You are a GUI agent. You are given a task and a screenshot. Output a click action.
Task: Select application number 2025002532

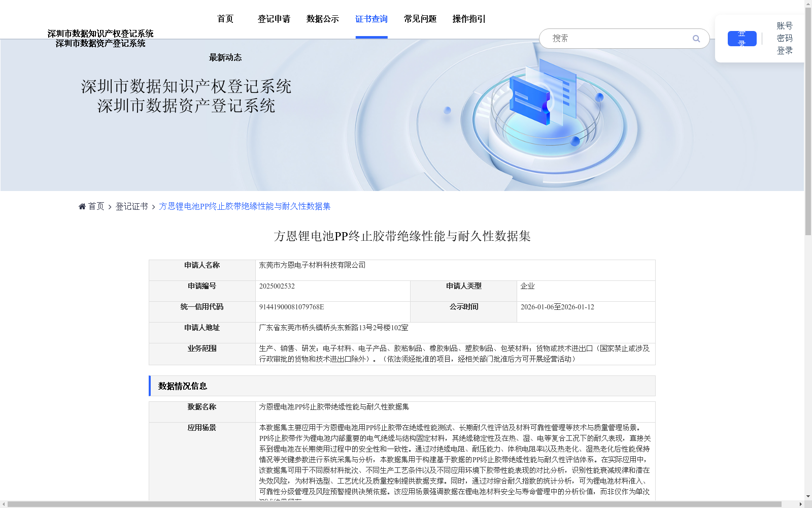pos(277,286)
